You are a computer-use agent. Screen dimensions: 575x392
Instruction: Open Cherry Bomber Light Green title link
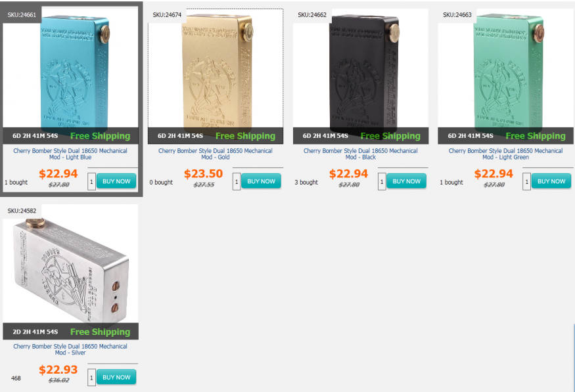(x=506, y=154)
